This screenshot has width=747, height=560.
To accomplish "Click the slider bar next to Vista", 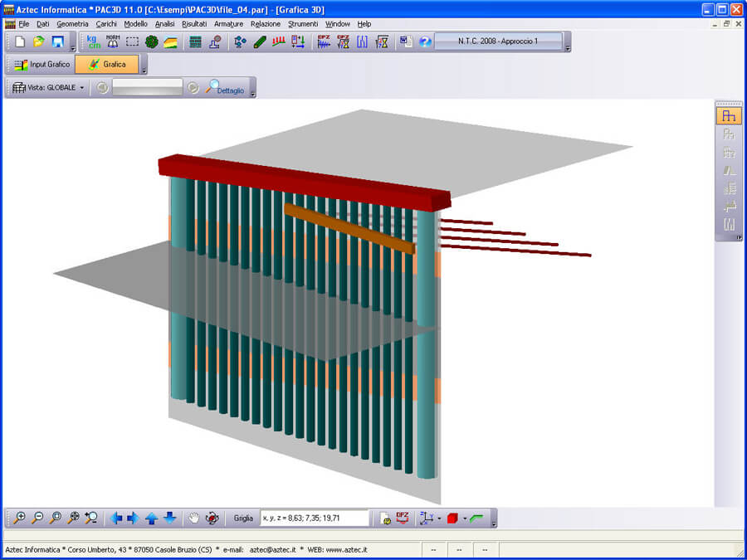I will point(147,87).
